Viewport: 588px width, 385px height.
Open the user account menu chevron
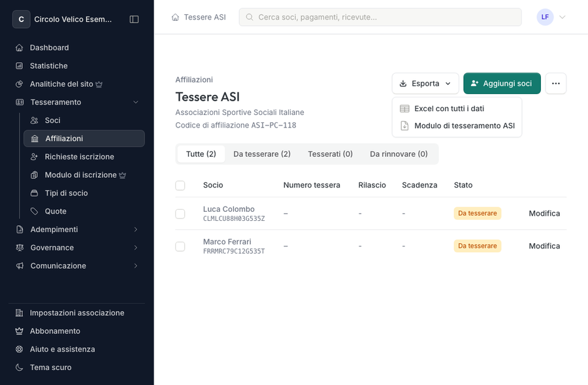(x=562, y=17)
